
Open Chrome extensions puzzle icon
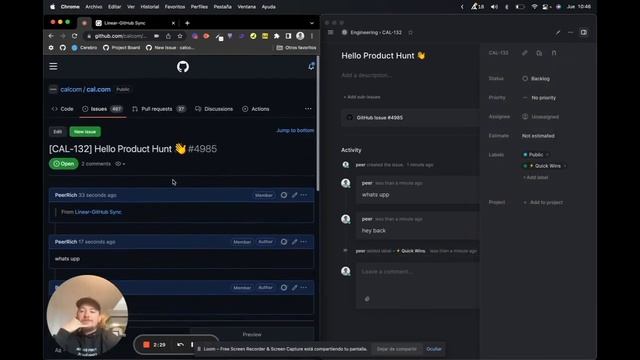pos(277,36)
